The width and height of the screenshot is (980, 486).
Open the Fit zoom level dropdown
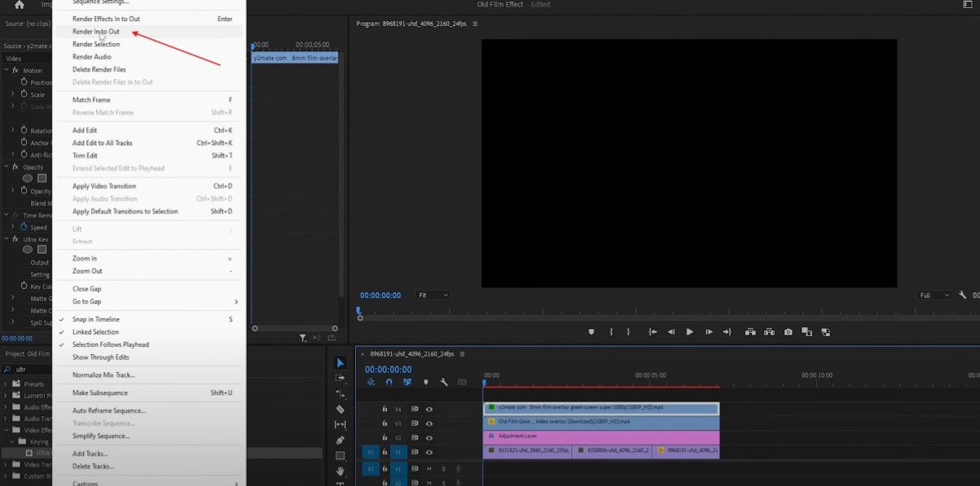coord(433,295)
